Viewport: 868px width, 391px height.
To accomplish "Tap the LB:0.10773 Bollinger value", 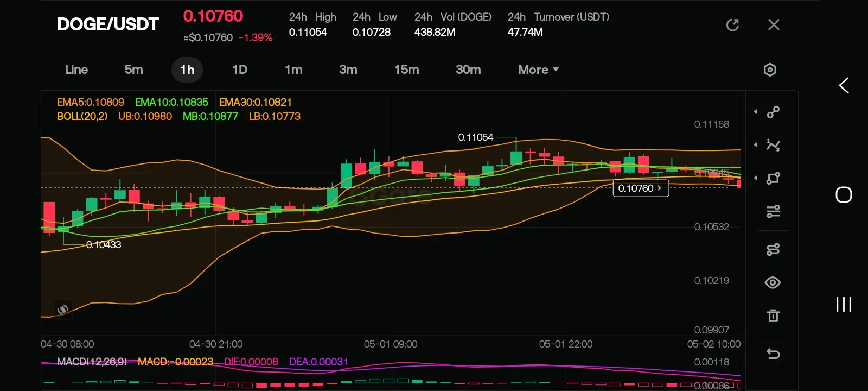I will [x=275, y=116].
